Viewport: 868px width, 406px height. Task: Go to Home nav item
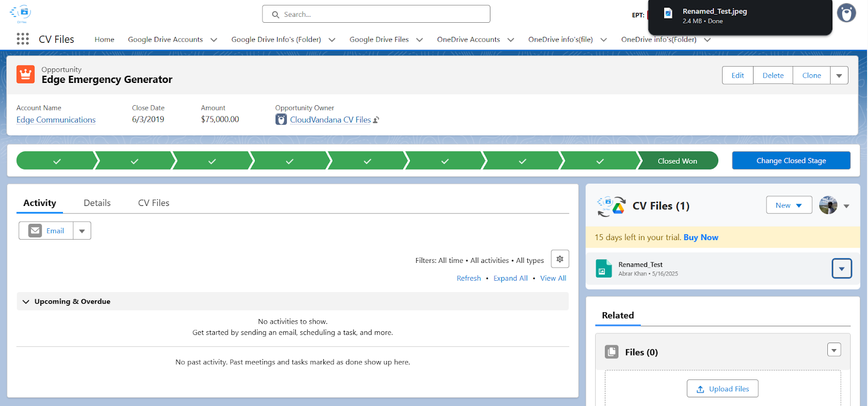(104, 40)
